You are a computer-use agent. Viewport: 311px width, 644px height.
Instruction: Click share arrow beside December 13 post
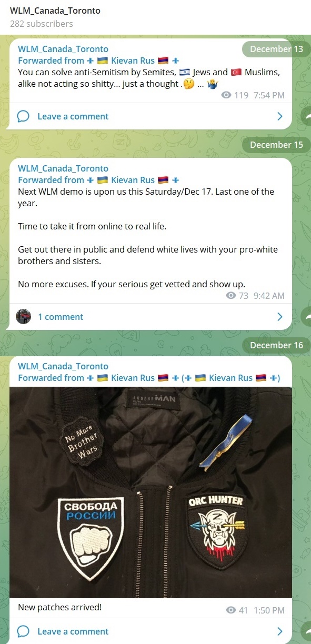[306, 117]
